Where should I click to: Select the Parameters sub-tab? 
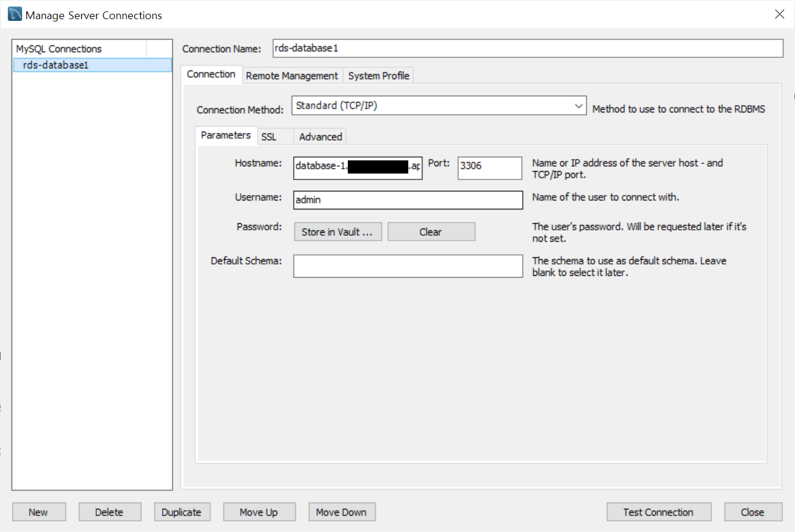pos(226,135)
